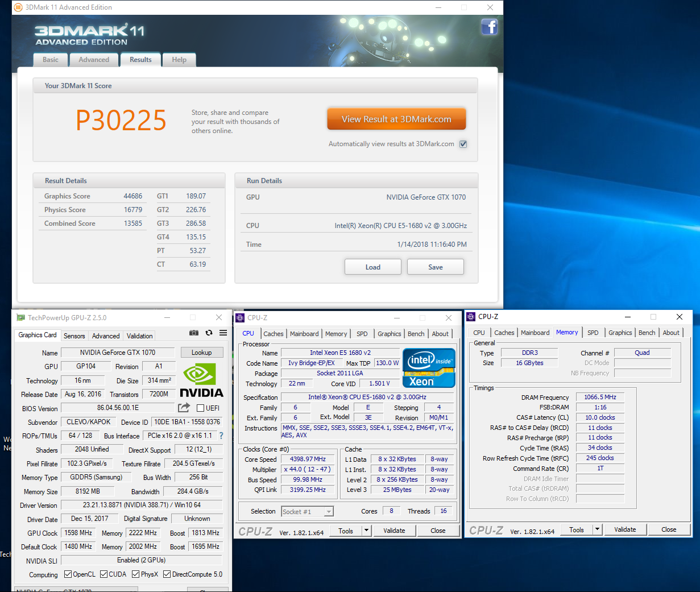Click the Lookup button in GPU-Z

pyautogui.click(x=202, y=353)
